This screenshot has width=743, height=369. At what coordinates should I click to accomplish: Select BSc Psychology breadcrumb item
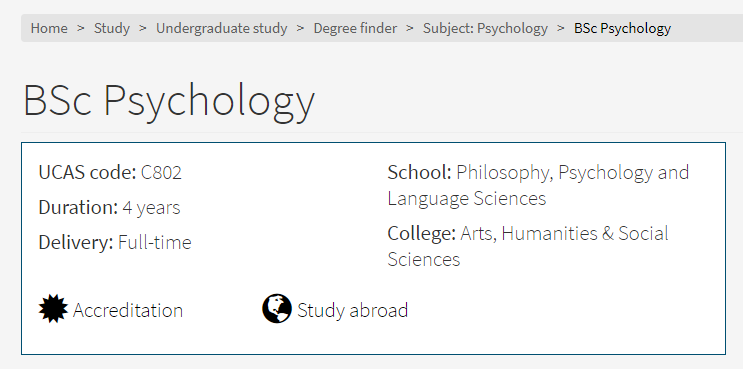click(623, 28)
